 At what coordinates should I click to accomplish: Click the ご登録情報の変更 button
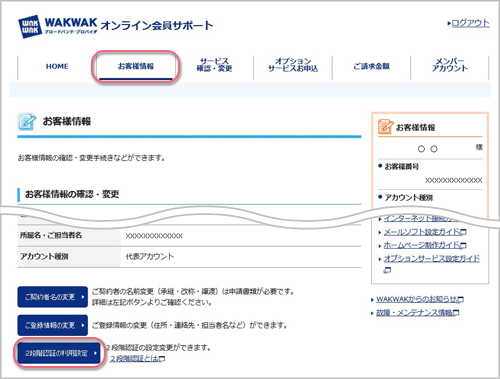pyautogui.click(x=53, y=325)
